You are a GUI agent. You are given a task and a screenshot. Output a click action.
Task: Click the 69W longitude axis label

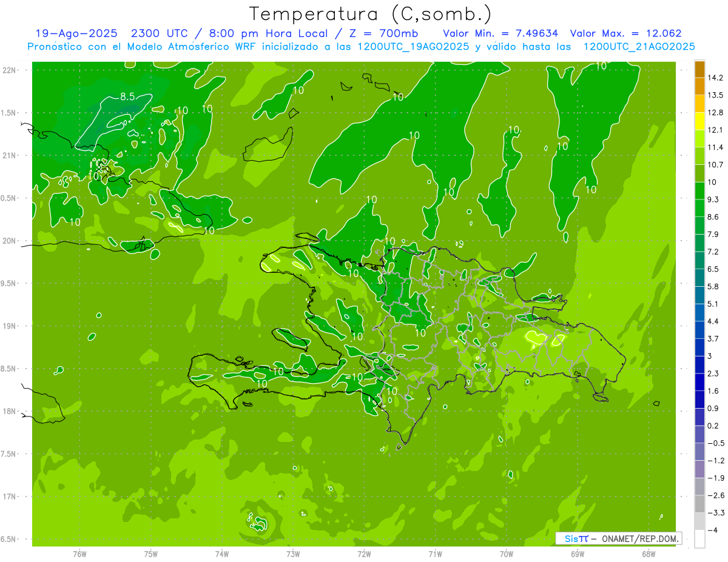pyautogui.click(x=578, y=554)
